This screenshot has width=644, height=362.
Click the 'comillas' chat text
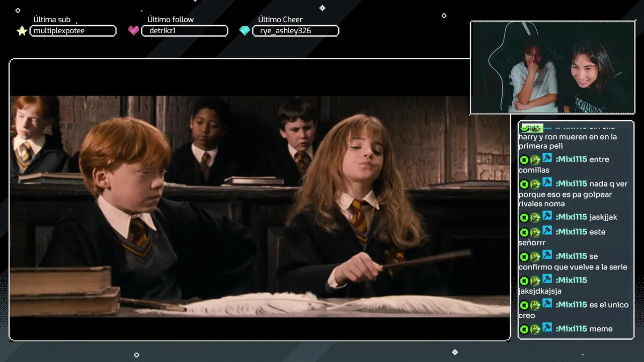point(534,170)
